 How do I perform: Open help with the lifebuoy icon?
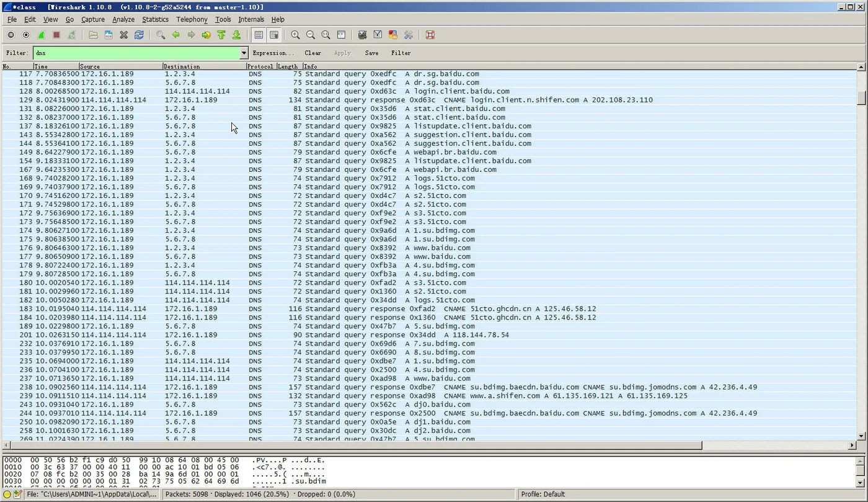click(x=430, y=35)
